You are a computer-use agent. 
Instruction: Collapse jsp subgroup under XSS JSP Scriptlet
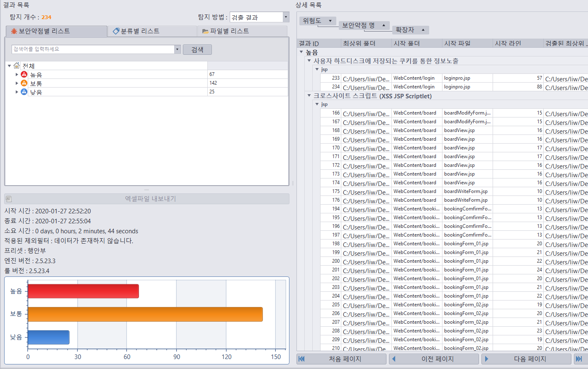tap(317, 104)
